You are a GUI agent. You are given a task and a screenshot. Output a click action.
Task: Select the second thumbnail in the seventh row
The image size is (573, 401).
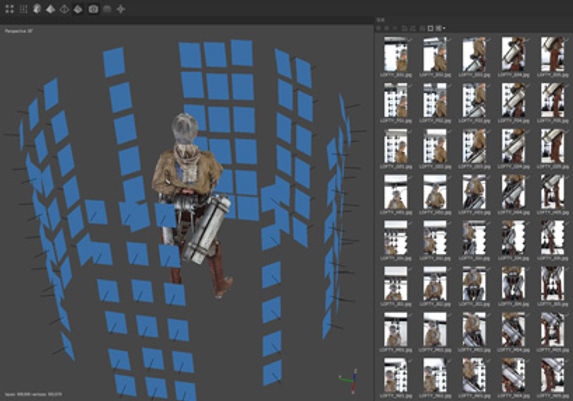click(435, 329)
